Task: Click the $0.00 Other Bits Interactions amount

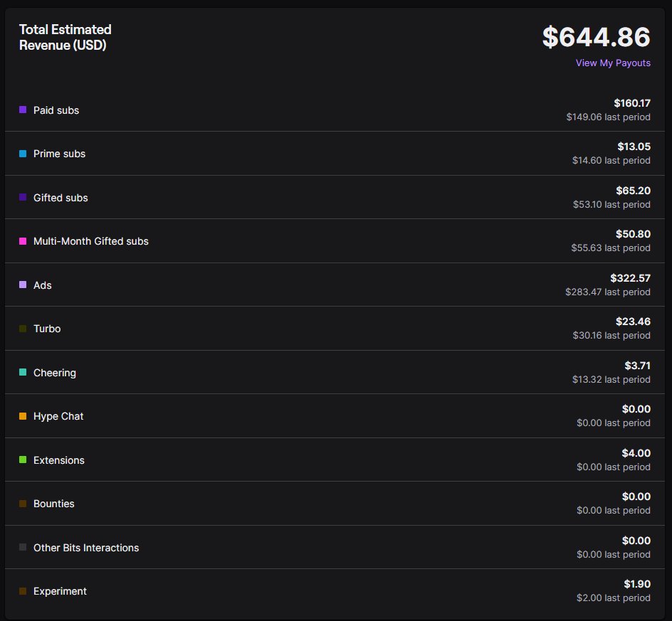Action: tap(636, 541)
